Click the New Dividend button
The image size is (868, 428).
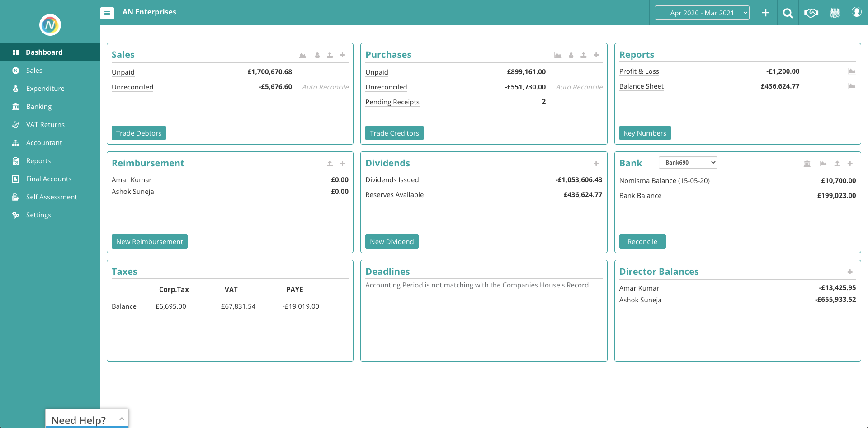click(392, 241)
